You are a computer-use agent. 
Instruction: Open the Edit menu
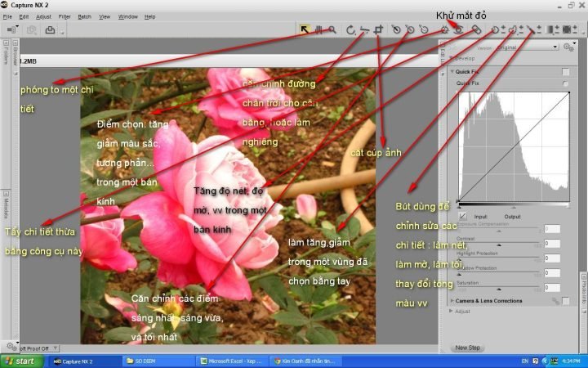[x=24, y=16]
